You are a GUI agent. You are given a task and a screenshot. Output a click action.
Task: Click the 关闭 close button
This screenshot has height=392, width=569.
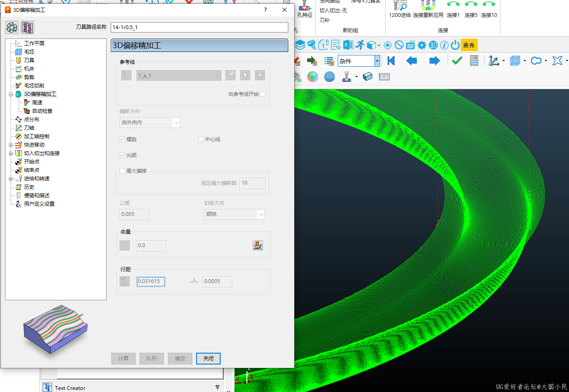(208, 359)
